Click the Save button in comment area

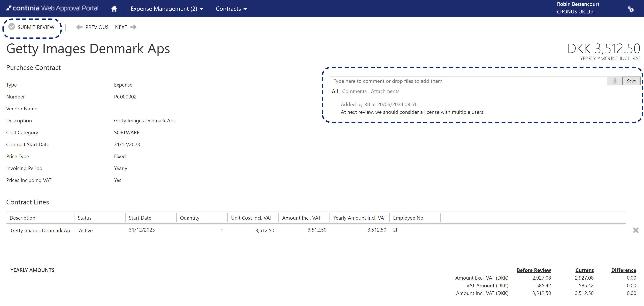(631, 81)
